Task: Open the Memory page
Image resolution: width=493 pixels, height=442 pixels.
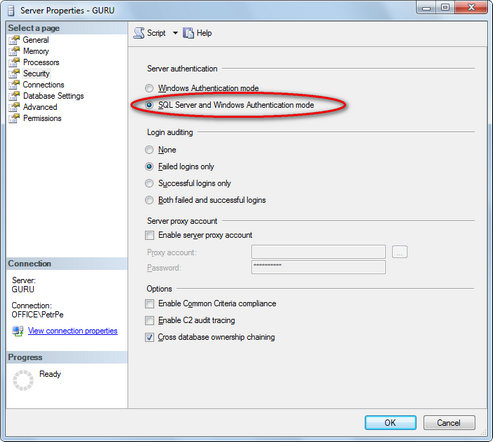Action: click(x=36, y=51)
